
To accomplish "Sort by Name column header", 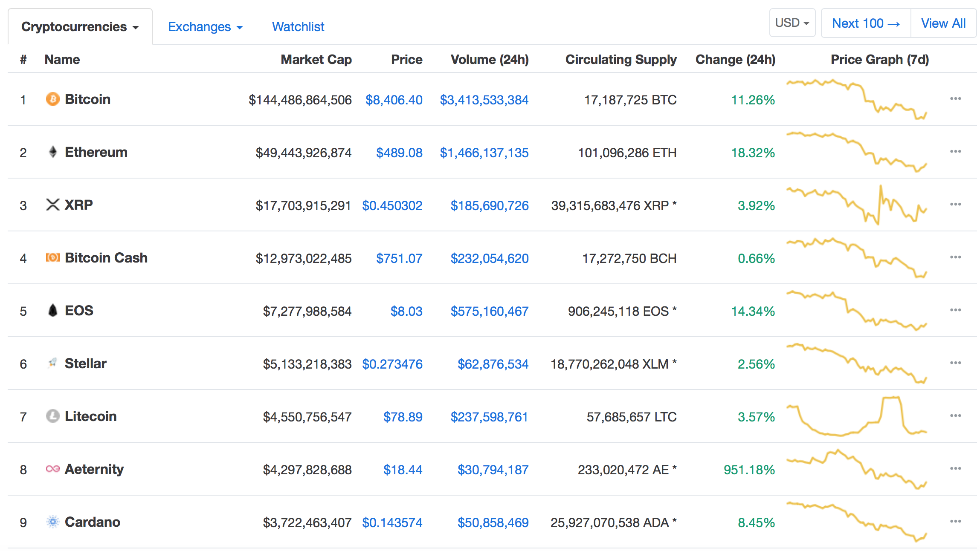I will (62, 60).
